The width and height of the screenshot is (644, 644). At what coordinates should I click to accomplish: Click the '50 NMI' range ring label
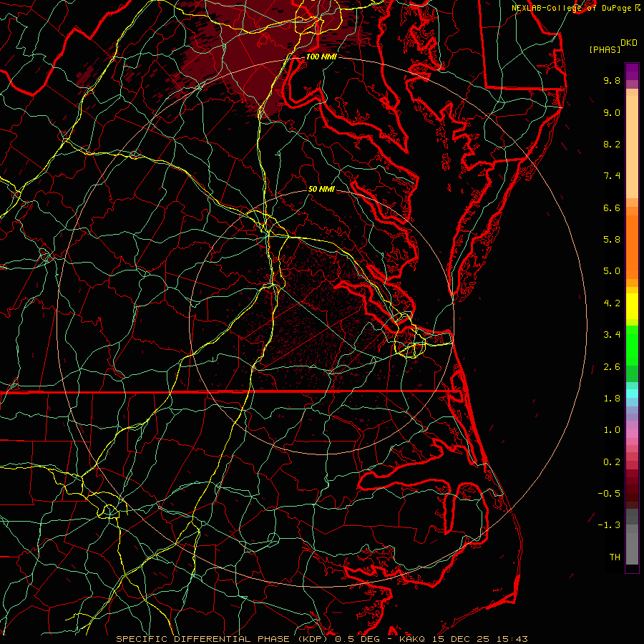pos(321,189)
